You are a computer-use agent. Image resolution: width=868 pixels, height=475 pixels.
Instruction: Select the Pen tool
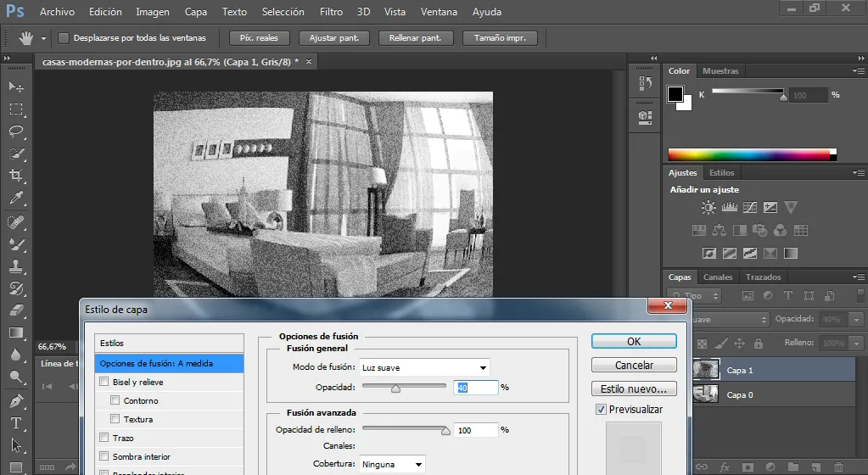(x=16, y=401)
